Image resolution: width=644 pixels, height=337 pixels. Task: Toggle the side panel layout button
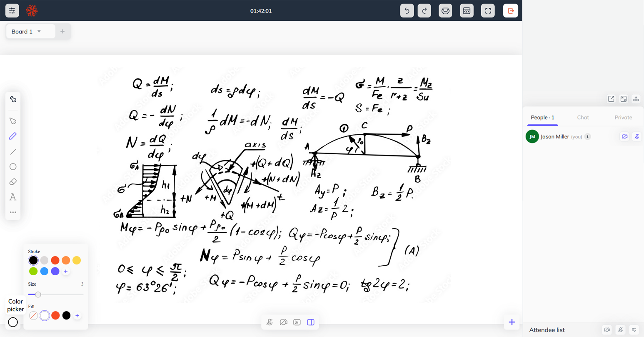tap(311, 322)
